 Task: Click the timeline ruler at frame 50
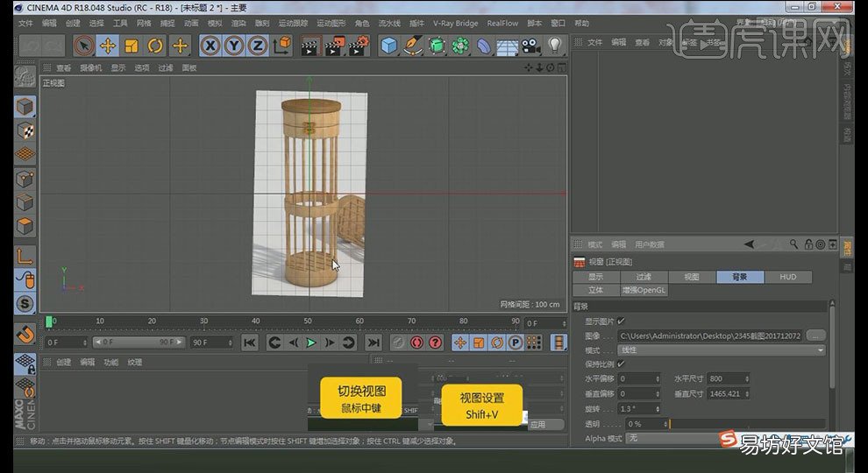(x=307, y=321)
